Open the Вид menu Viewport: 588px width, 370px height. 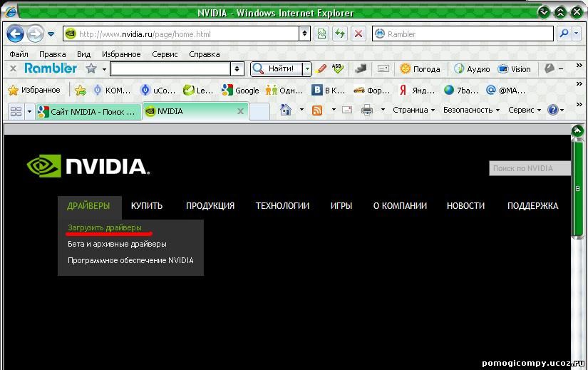coord(83,54)
